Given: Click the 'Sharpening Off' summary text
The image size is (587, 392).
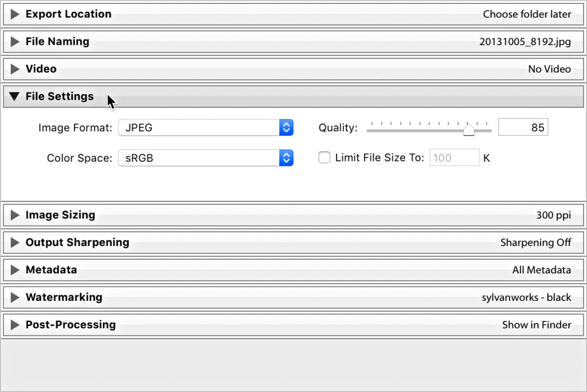Looking at the screenshot, I should [x=536, y=242].
